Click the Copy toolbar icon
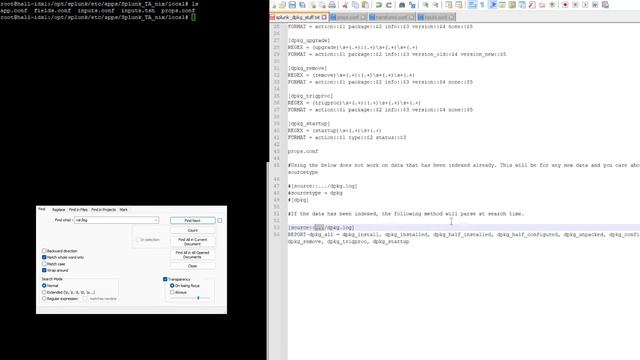The image size is (640, 360). pos(356,5)
